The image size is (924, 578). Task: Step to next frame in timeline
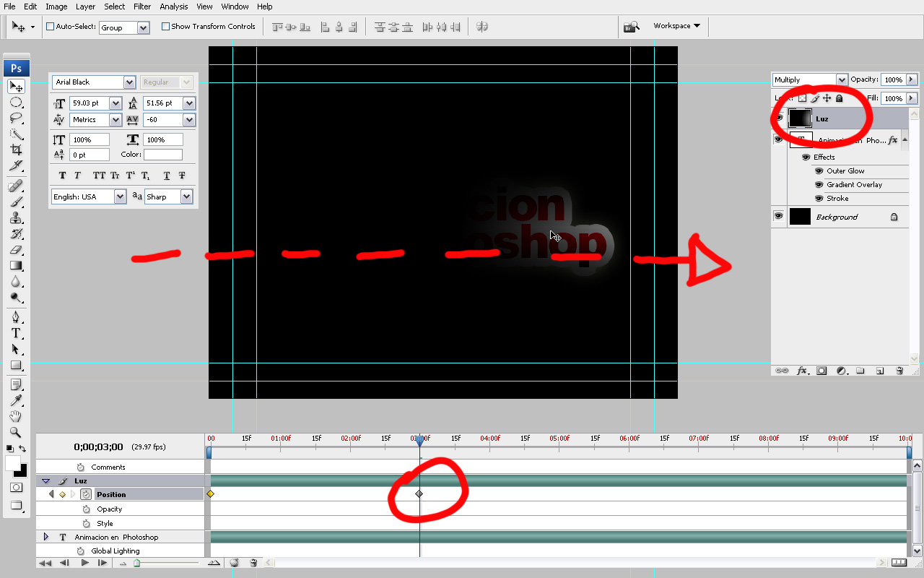[103, 563]
